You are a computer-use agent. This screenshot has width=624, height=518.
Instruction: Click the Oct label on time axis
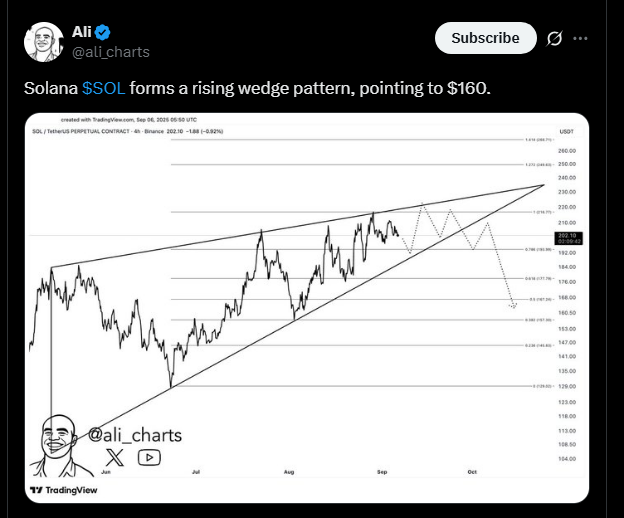pos(471,468)
